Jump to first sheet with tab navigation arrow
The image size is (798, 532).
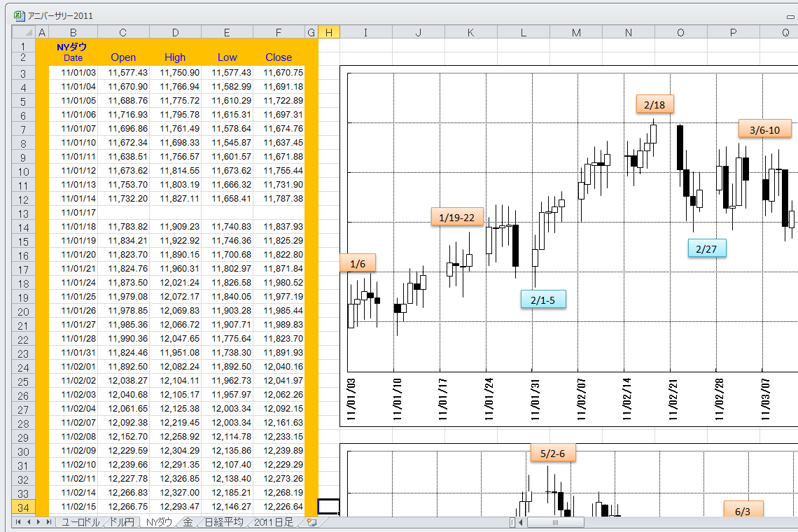tap(18, 522)
